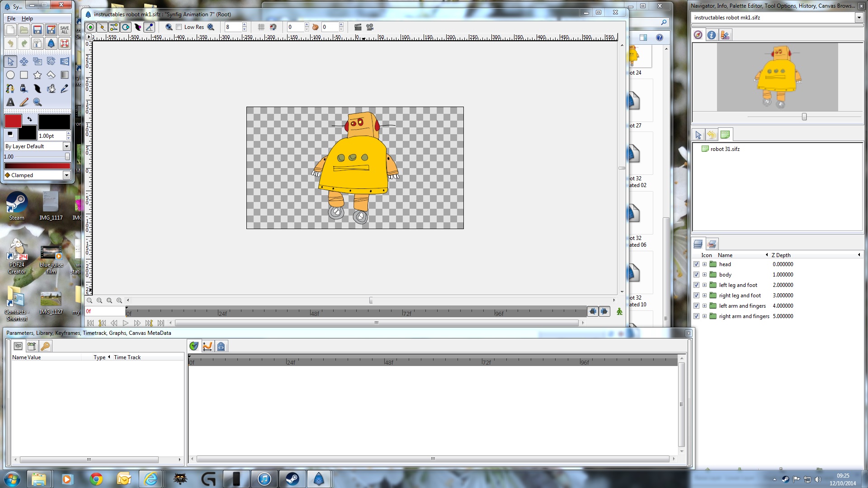Image resolution: width=868 pixels, height=488 pixels.
Task: Click the Help lifebuoy icon
Action: [65, 43]
